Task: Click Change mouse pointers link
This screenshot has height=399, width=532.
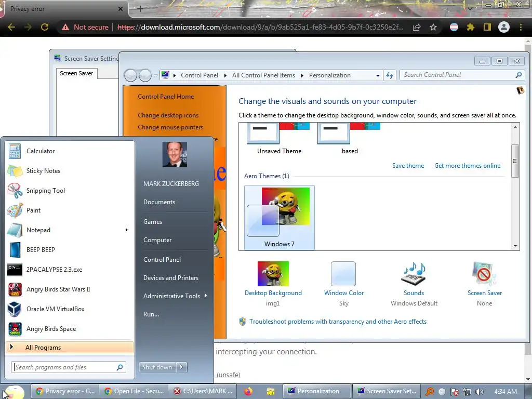Action: 170,127
